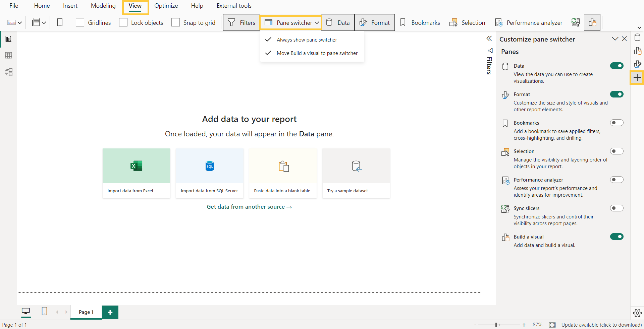Open the Modeling ribbon tab
Screen dimensions: 644x329
point(103,6)
